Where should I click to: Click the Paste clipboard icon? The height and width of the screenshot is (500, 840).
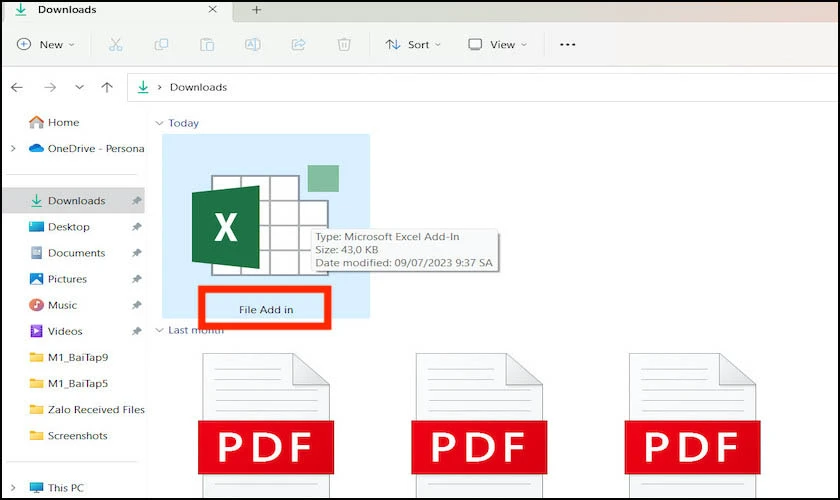pyautogui.click(x=207, y=44)
